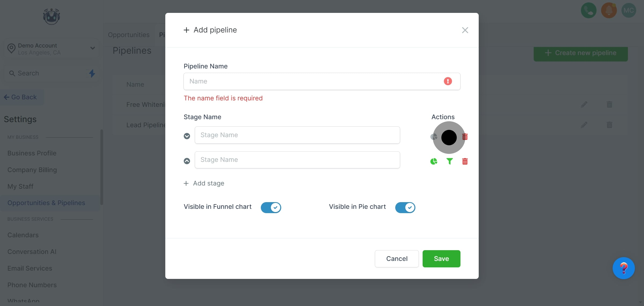The image size is (644, 306).
Task: Toggle second stage pie chart visibility
Action: [434, 161]
